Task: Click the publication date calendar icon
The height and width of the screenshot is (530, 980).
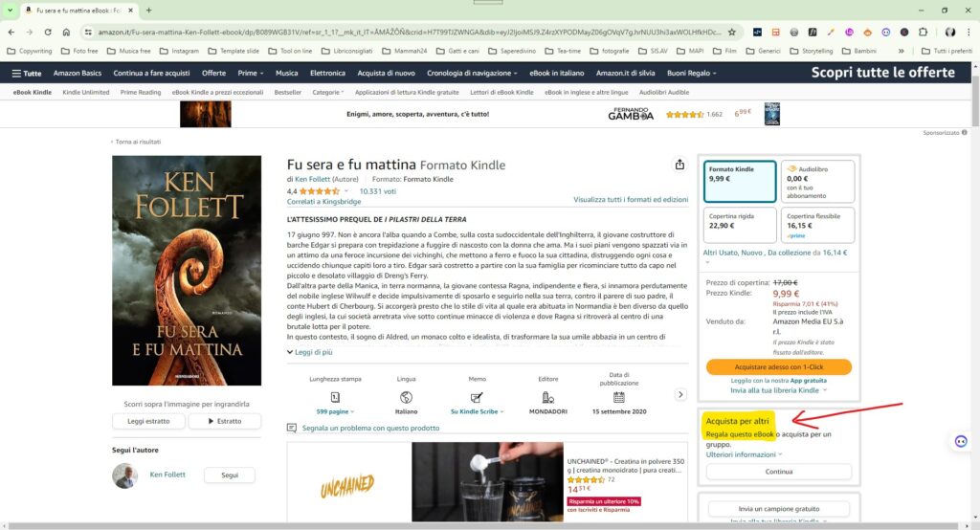Action: pyautogui.click(x=619, y=397)
